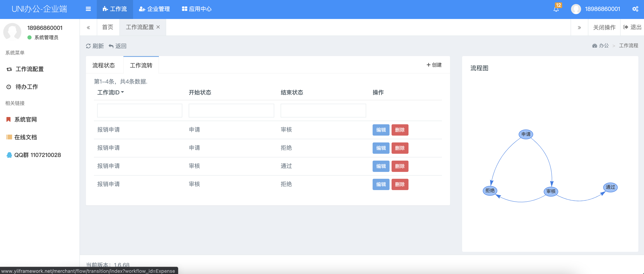Edit the 申请 to 审核 transition row

coord(381,130)
